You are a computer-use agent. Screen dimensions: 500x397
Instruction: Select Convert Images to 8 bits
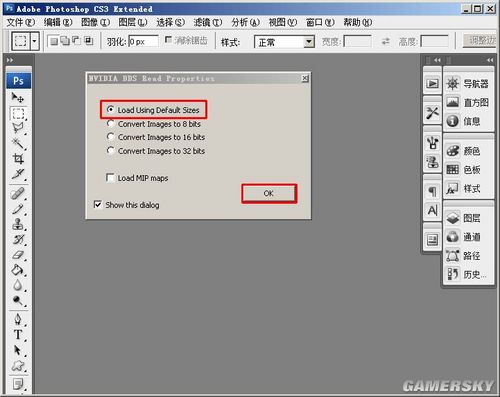tap(154, 124)
